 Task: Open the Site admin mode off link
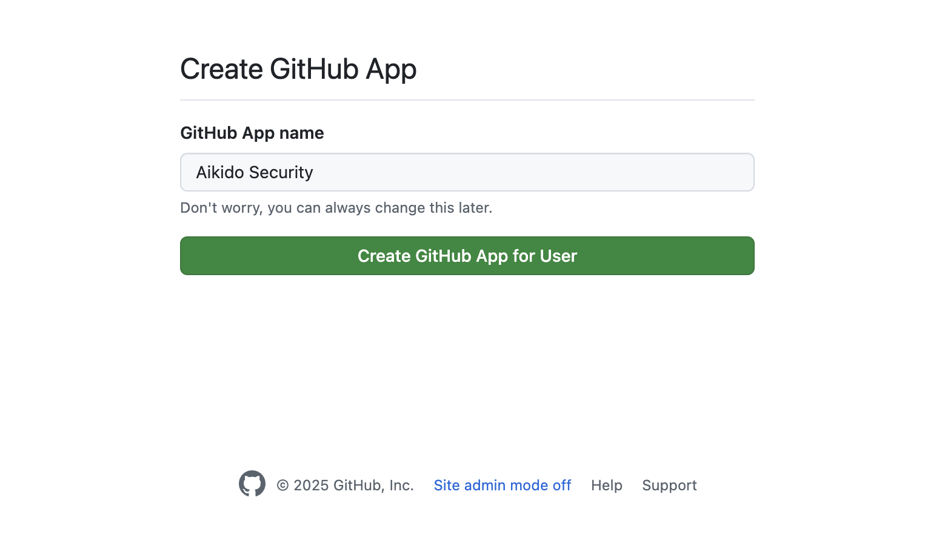coord(502,485)
